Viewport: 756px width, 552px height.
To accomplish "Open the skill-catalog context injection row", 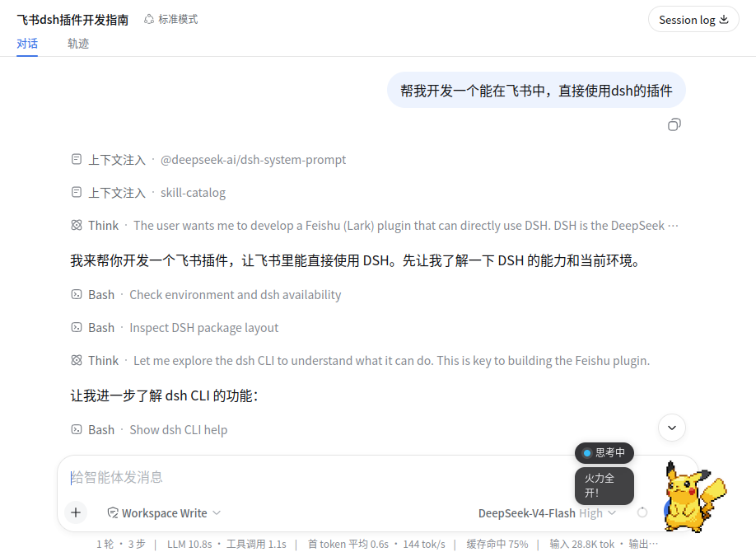I will [x=148, y=193].
